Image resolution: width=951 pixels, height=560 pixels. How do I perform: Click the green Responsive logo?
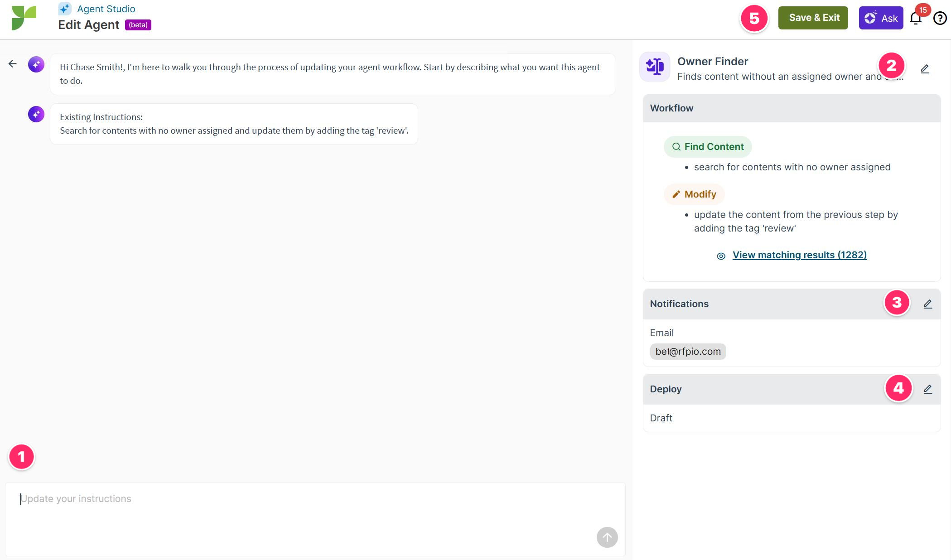tap(24, 18)
